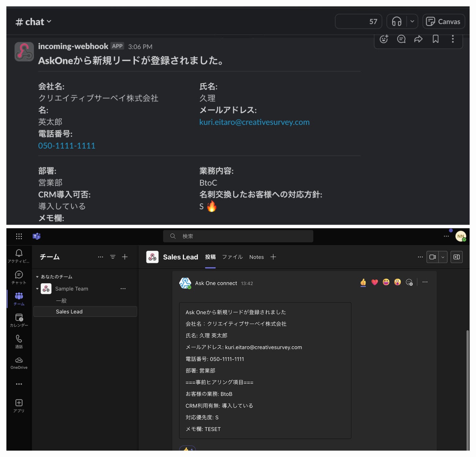The image size is (476, 457).
Task: Forward the incoming-webhook message in Slack
Action: point(418,39)
